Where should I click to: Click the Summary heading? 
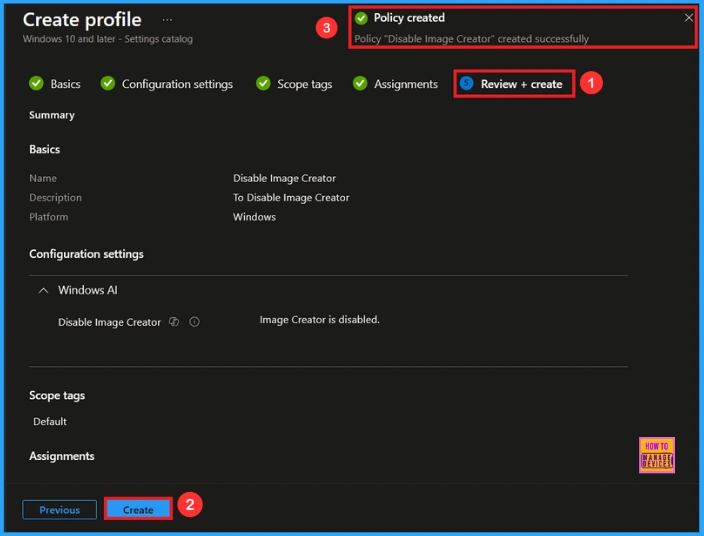coord(52,115)
